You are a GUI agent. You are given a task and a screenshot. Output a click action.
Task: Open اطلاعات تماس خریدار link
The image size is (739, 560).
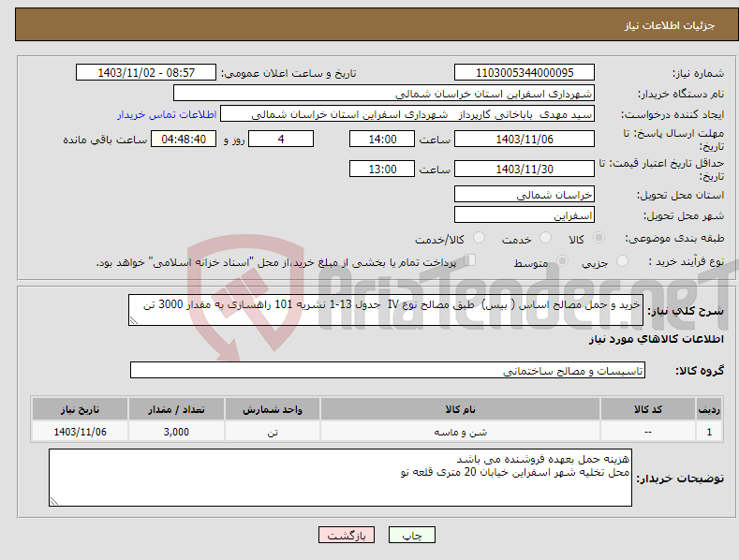coord(167,114)
